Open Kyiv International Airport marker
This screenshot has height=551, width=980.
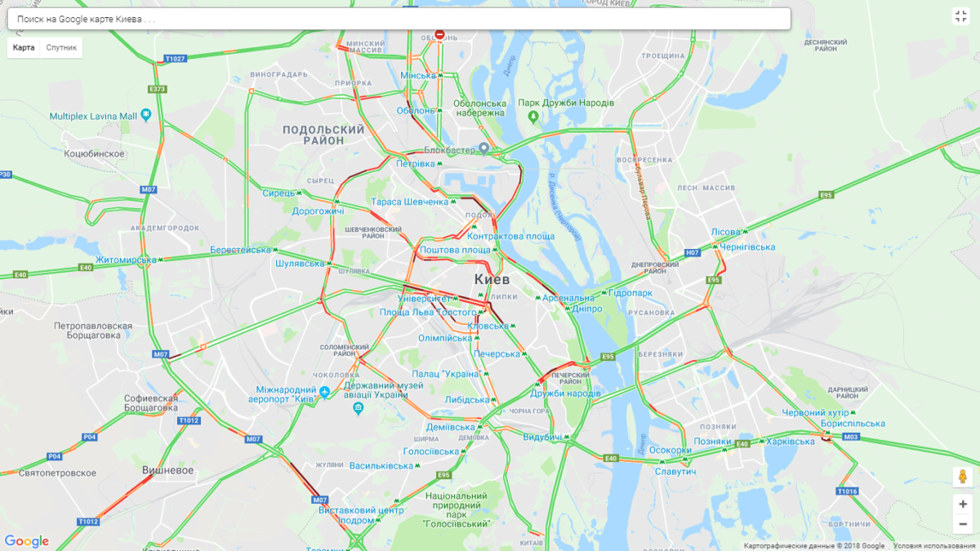coord(325,394)
